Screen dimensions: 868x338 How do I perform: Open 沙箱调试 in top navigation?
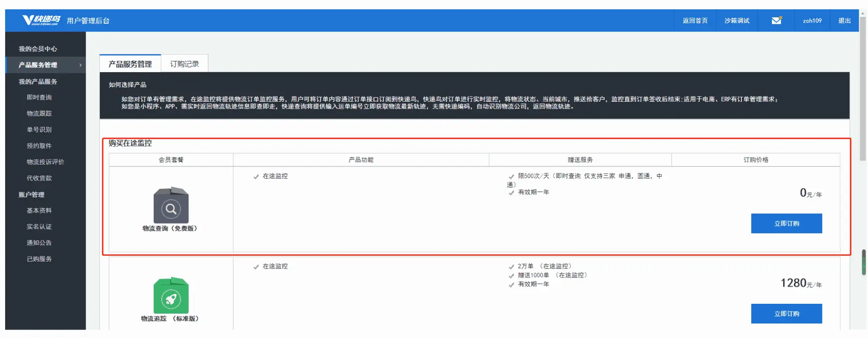pos(736,21)
